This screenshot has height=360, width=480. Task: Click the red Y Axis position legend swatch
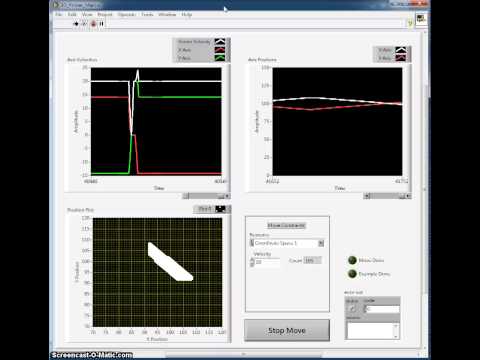[401, 58]
